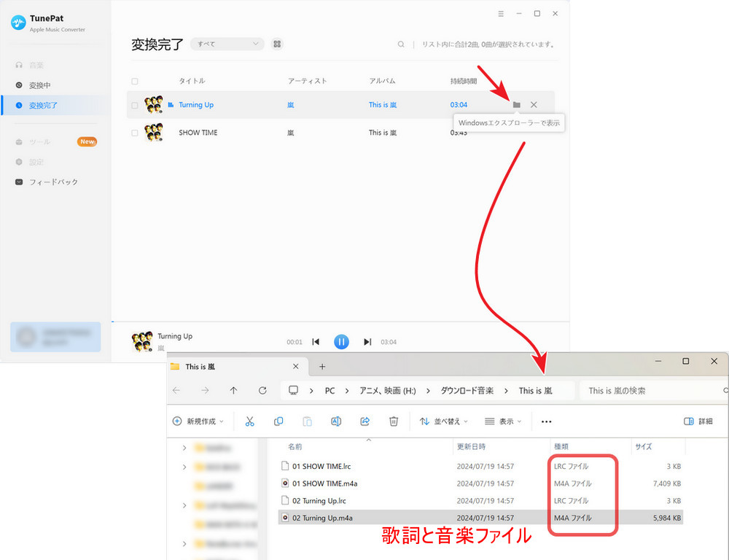Pause playback with the blue button
The height and width of the screenshot is (560, 729).
coord(341,342)
